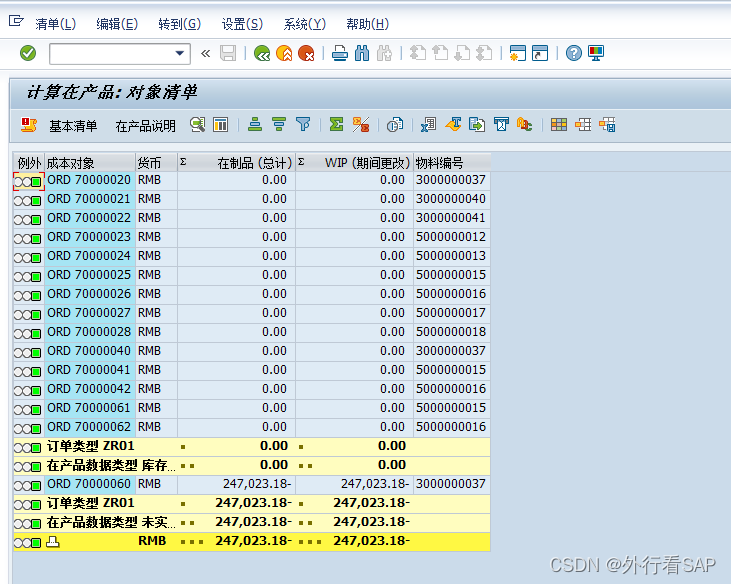Image resolution: width=731 pixels, height=584 pixels.
Task: Click the Spreadsheet export icon
Action: pyautogui.click(x=428, y=125)
